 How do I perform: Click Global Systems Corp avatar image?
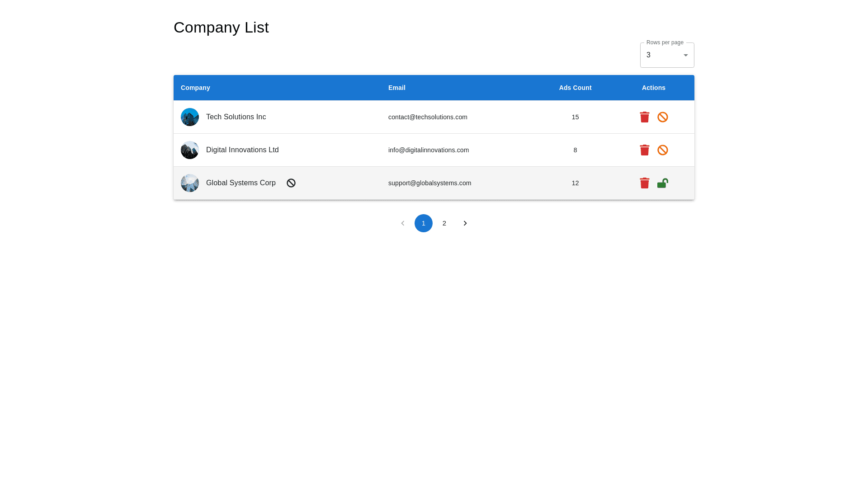[190, 183]
